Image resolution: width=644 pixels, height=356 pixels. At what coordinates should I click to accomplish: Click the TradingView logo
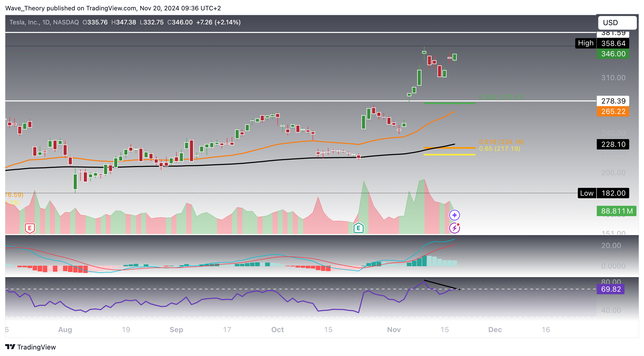coord(30,347)
